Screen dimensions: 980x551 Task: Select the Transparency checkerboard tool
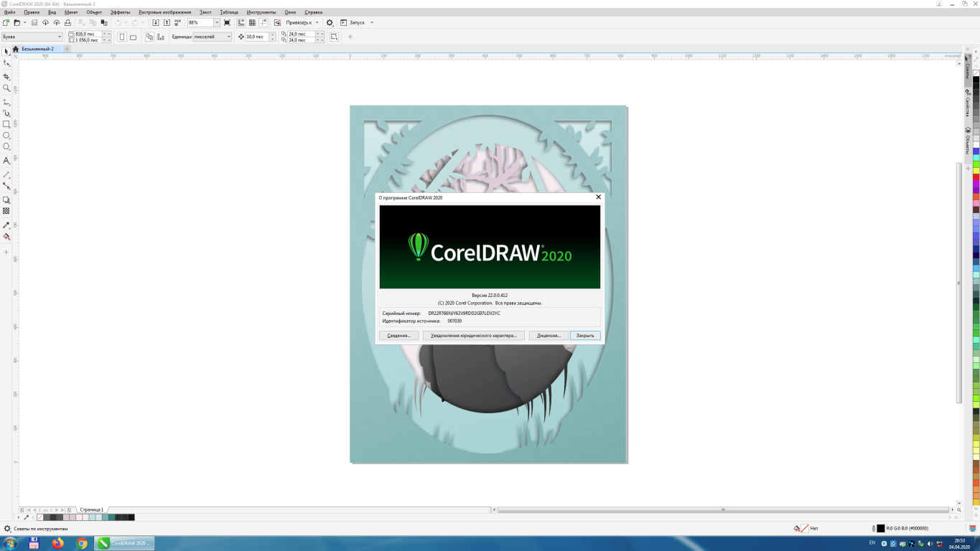6,211
